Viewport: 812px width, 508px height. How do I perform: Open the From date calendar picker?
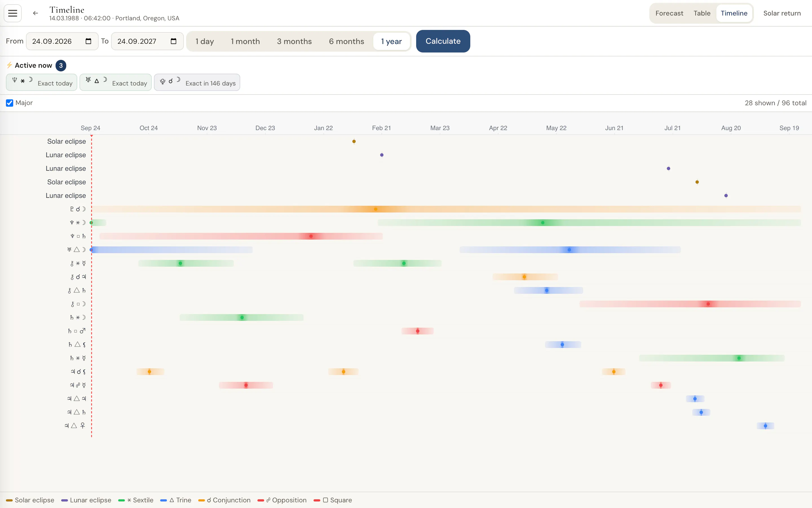tap(88, 41)
